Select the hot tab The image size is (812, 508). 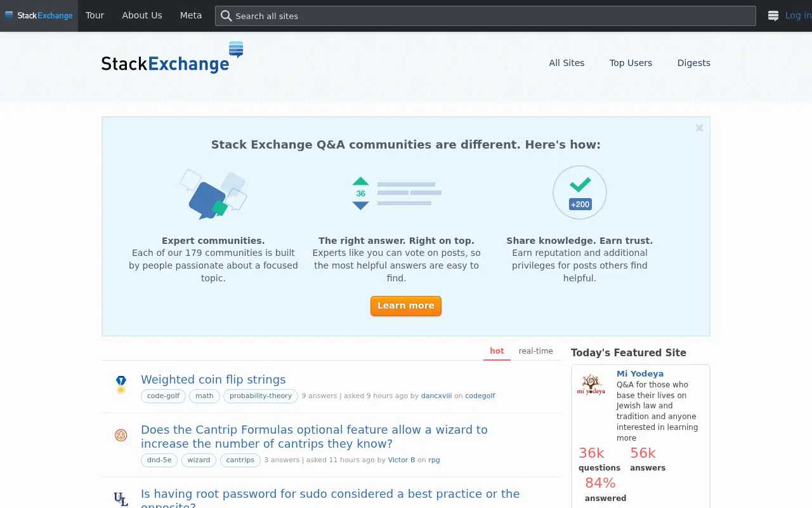(497, 351)
